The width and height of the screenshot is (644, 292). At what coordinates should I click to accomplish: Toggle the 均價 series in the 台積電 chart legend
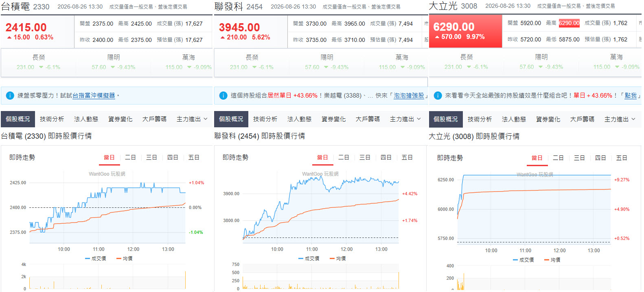point(125,259)
